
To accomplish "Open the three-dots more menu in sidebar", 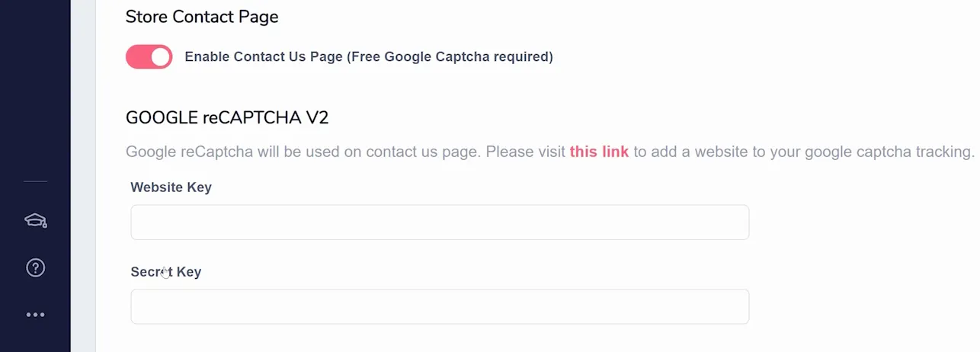I will tap(35, 315).
